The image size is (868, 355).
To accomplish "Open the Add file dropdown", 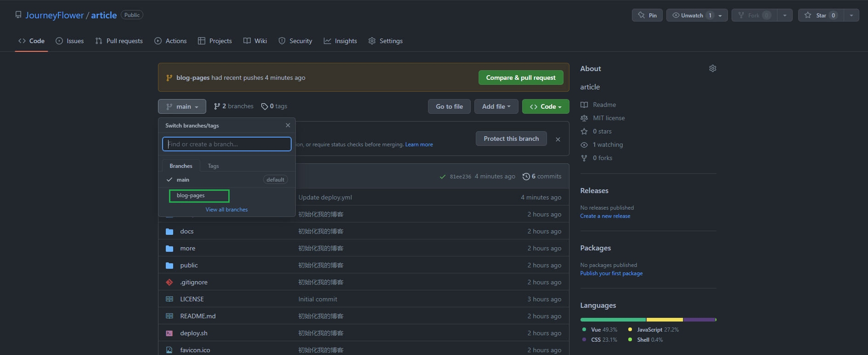I will coord(496,106).
